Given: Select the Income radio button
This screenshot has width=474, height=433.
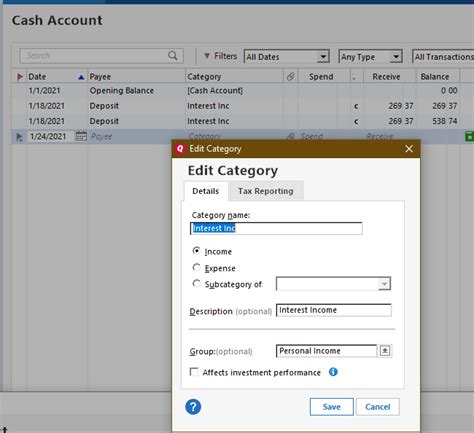Looking at the screenshot, I should point(196,251).
